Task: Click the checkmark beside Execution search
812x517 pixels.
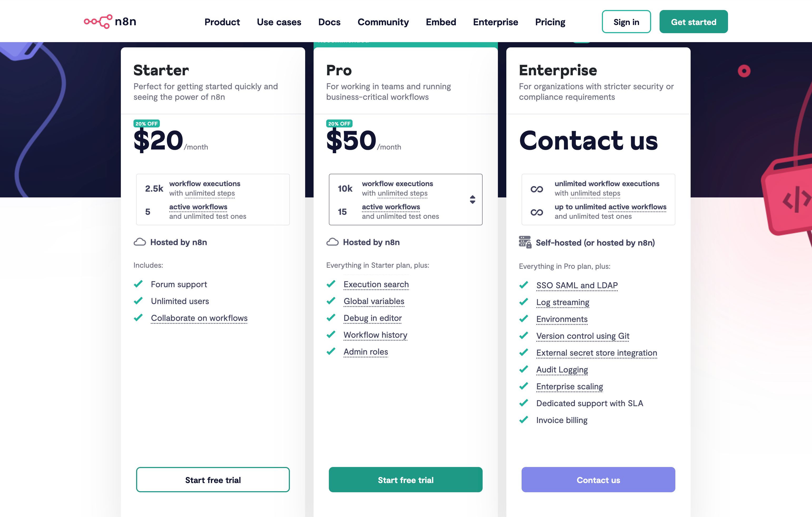Action: pyautogui.click(x=331, y=284)
